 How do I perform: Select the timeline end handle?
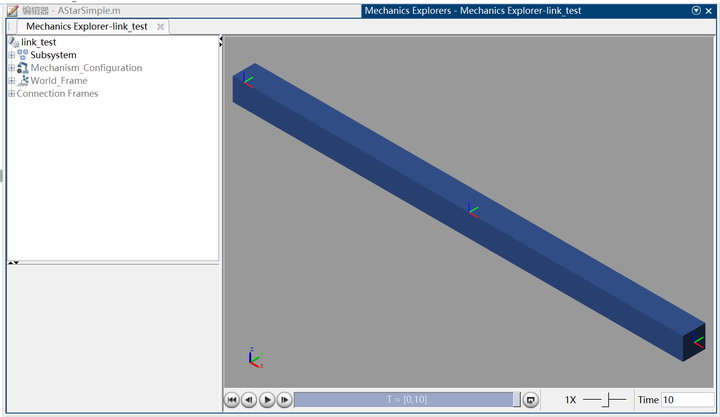517,400
